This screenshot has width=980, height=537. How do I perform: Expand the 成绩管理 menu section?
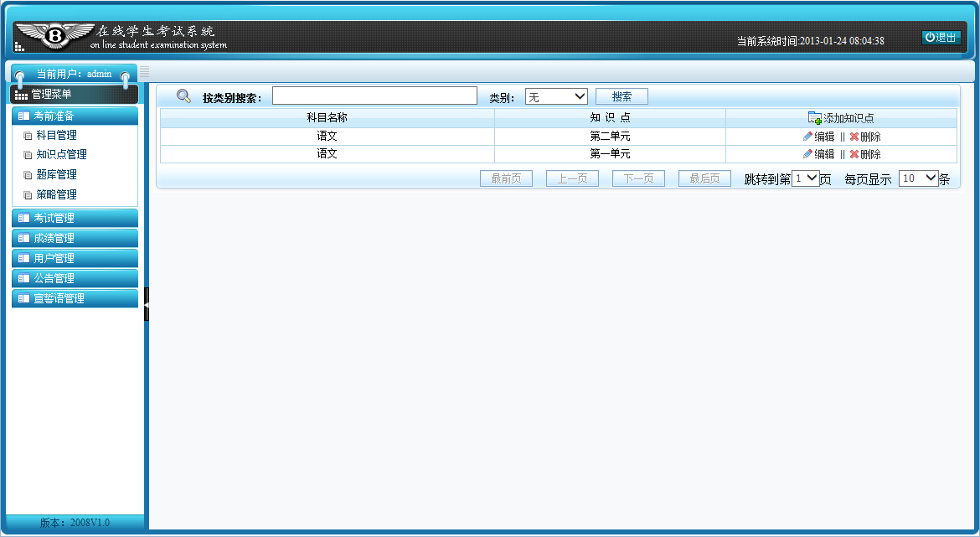pyautogui.click(x=75, y=238)
